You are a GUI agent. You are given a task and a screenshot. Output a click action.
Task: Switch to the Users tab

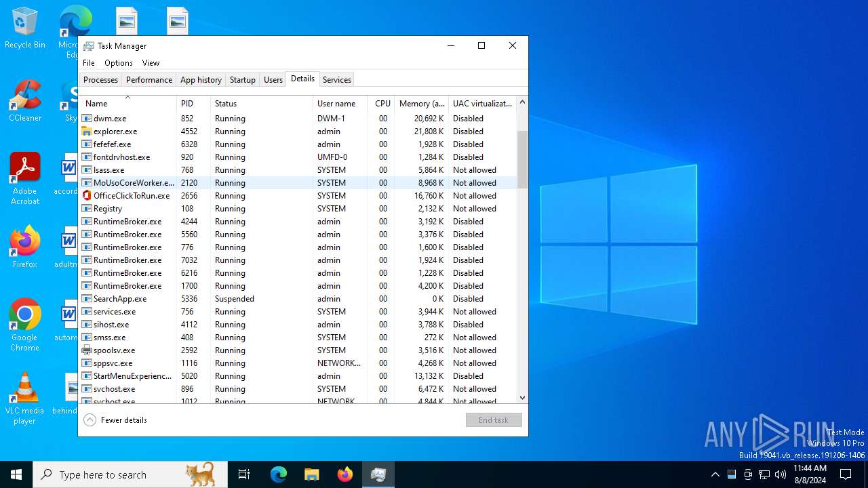pos(273,80)
